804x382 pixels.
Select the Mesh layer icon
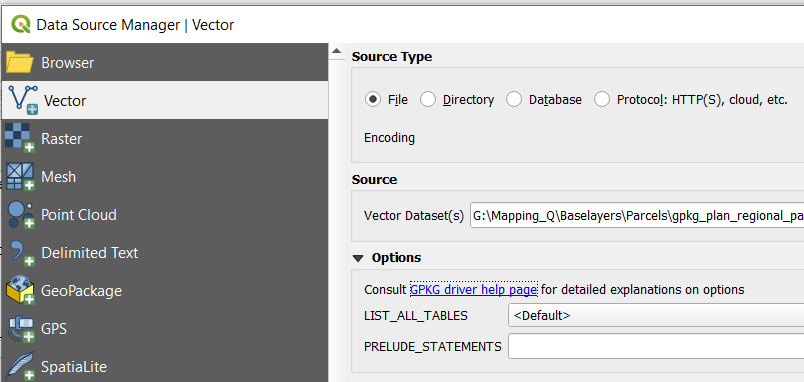click(x=20, y=176)
